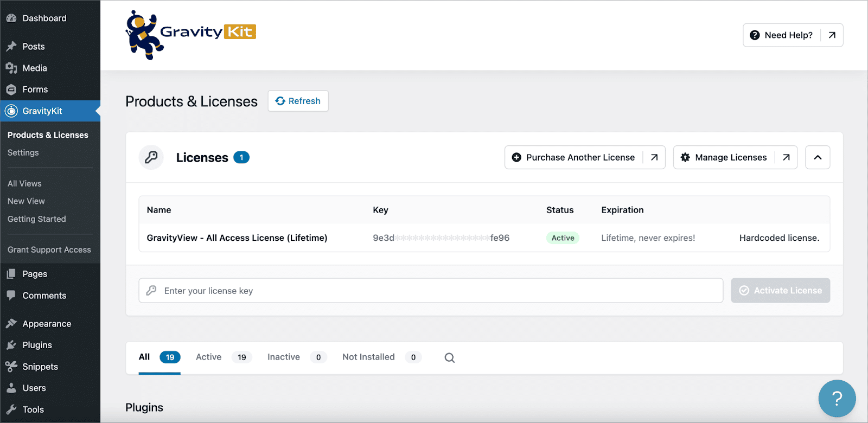Open Products & Licenses submenu item
This screenshot has height=423, width=868.
pyautogui.click(x=48, y=135)
